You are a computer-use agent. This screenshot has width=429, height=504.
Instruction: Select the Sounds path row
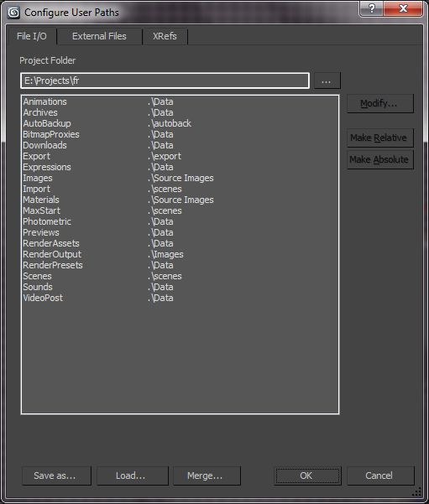pyautogui.click(x=180, y=288)
